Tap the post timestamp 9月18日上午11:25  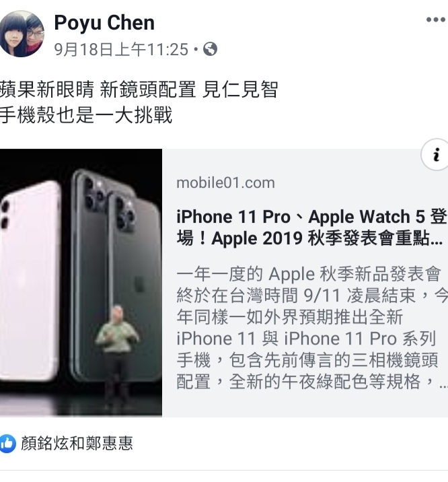pos(121,49)
